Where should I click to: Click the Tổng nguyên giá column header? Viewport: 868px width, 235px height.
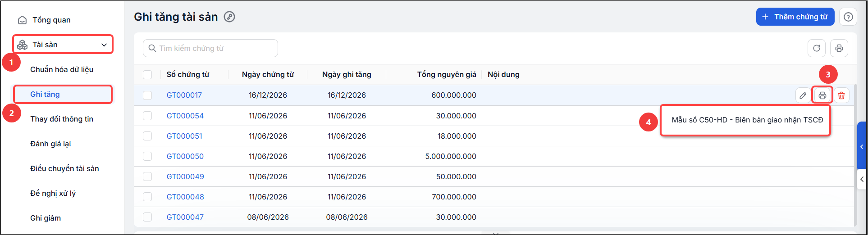pyautogui.click(x=447, y=74)
